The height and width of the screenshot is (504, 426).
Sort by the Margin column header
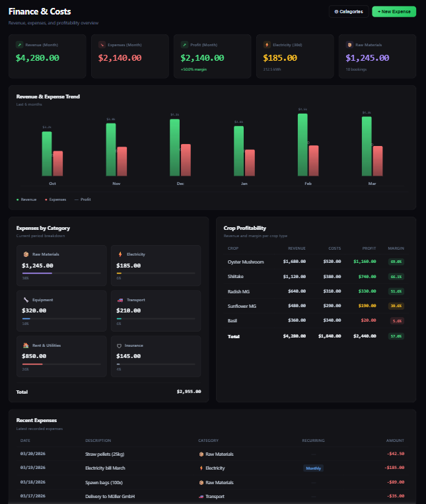point(396,248)
